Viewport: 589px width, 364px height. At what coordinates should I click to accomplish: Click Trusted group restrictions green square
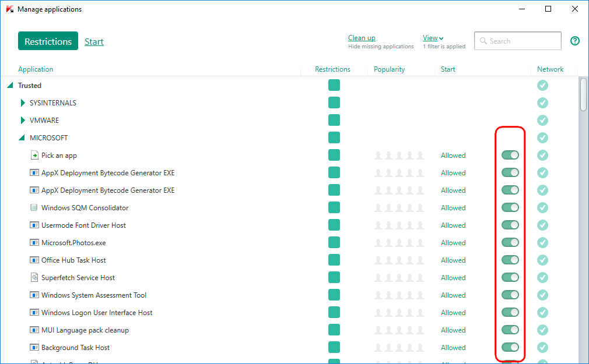pyautogui.click(x=334, y=85)
